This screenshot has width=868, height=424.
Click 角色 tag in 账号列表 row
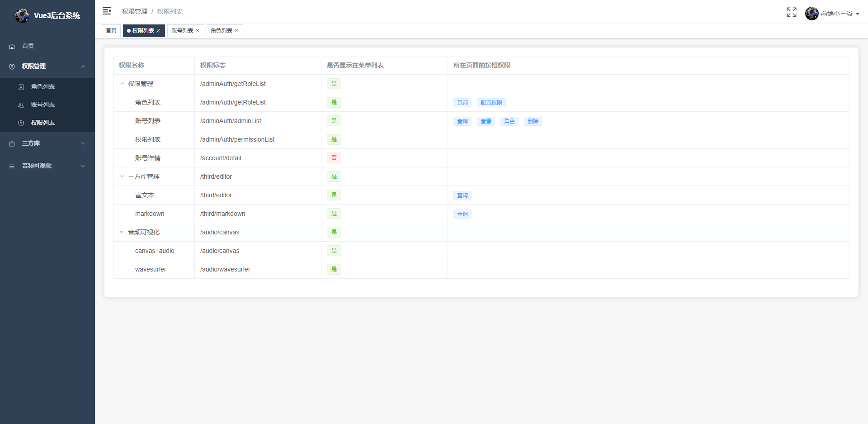pyautogui.click(x=509, y=121)
